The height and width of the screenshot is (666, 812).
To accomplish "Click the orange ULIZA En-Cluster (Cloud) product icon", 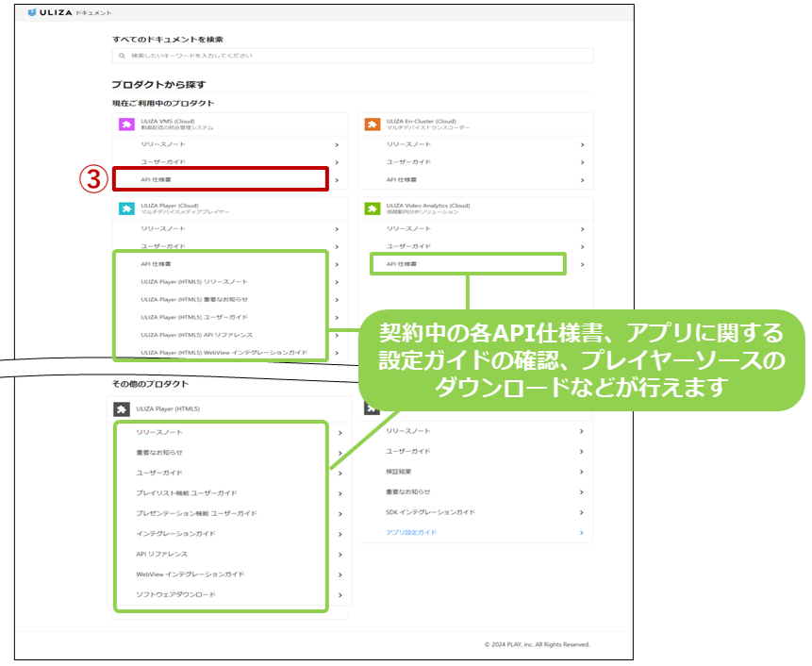I will coord(372,125).
